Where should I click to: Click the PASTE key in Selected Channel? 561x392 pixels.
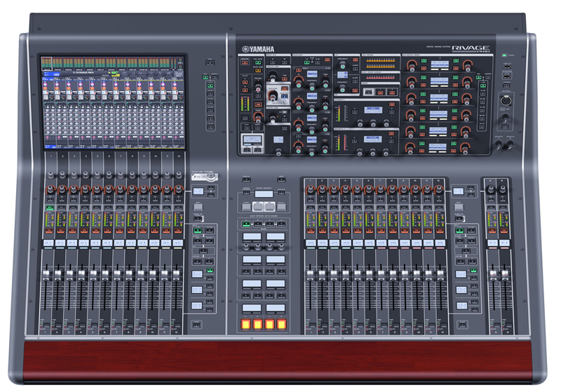pyautogui.click(x=257, y=128)
